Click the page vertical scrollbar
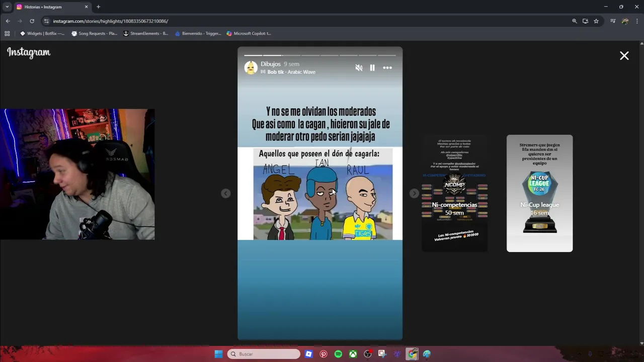 pyautogui.click(x=641, y=193)
